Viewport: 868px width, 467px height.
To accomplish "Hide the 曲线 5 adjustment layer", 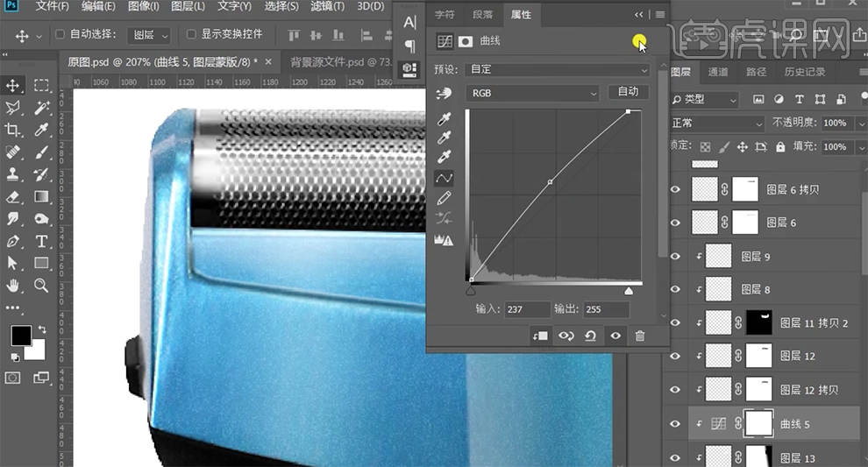I will pyautogui.click(x=675, y=424).
